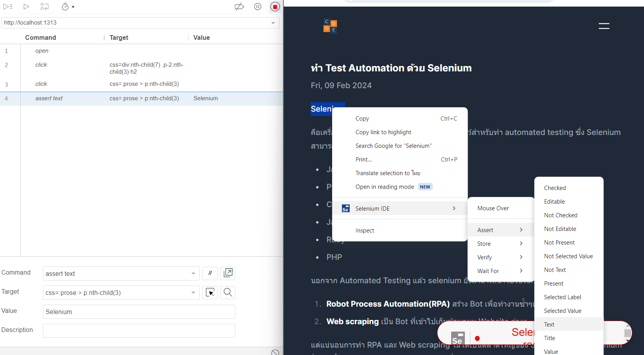Toggle Disable breakpoints icon

pyautogui.click(x=239, y=7)
